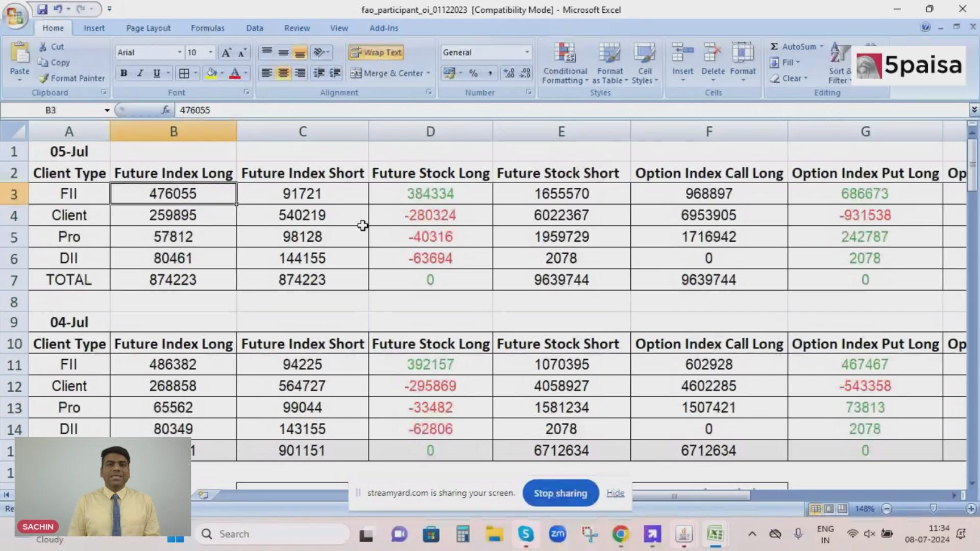The width and height of the screenshot is (980, 551).
Task: Click the Copy button
Action: click(54, 62)
